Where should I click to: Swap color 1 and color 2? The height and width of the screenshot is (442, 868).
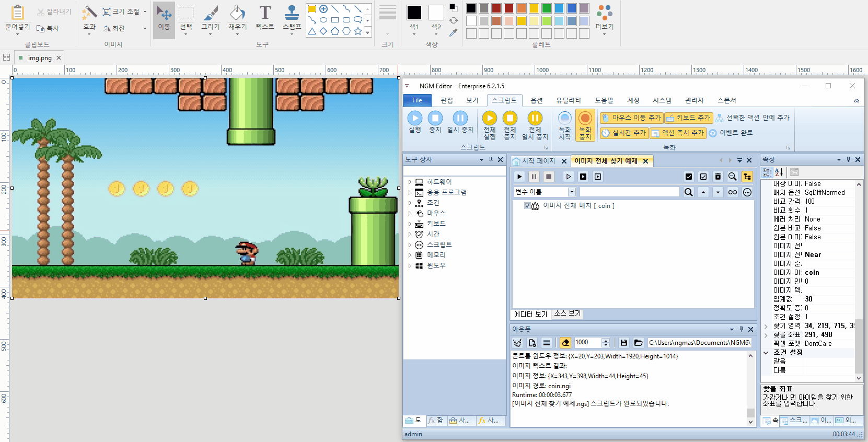[453, 20]
